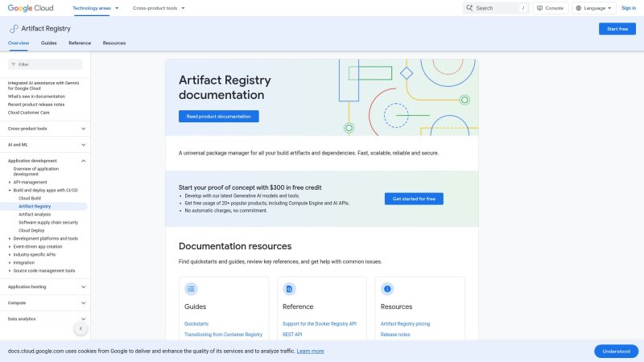This screenshot has width=644, height=362.
Task: Open Recent product release notes
Action: [x=36, y=105]
